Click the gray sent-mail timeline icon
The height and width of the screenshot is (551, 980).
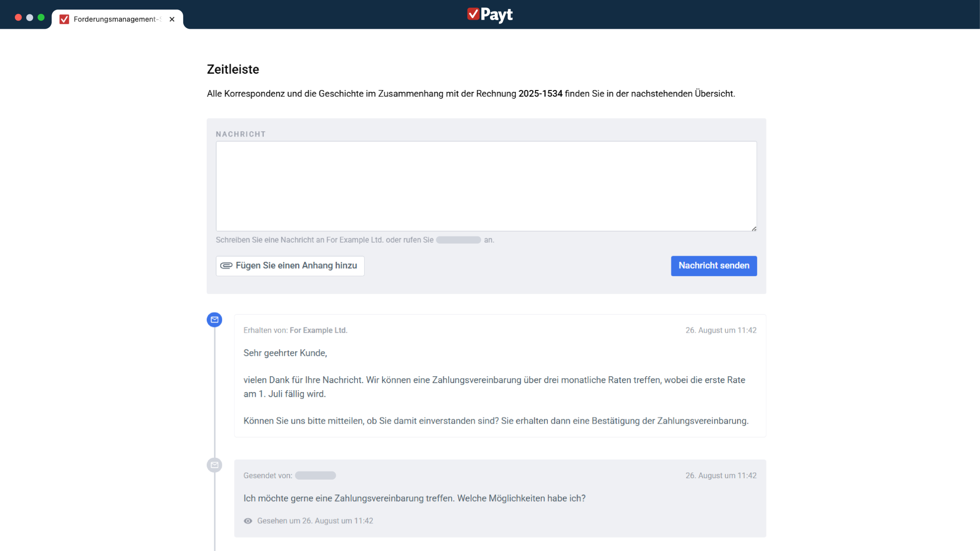point(214,465)
